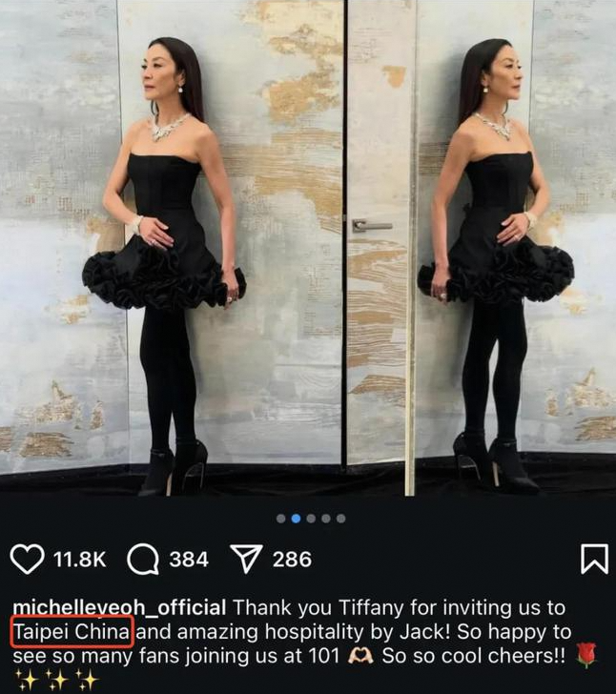Open the 384 comments count
Viewport: 616px width, 694px height.
pos(189,560)
